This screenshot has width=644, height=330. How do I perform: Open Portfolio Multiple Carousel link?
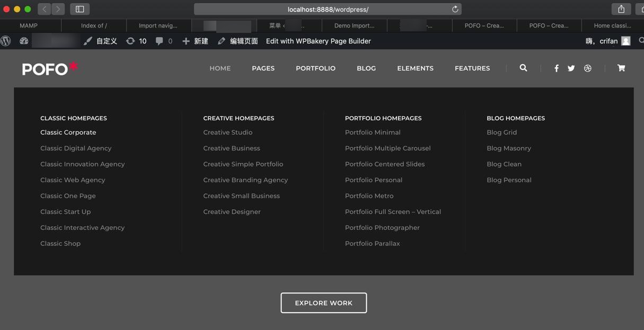pos(387,148)
